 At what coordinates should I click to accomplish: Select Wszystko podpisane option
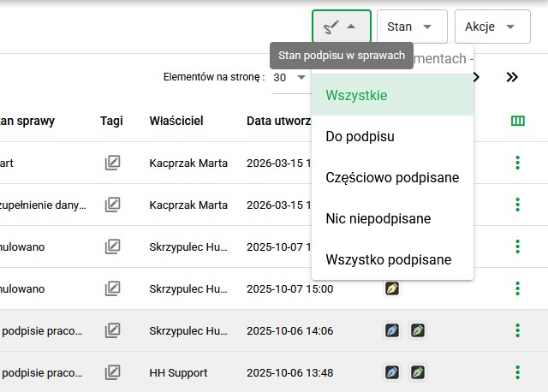(x=392, y=259)
